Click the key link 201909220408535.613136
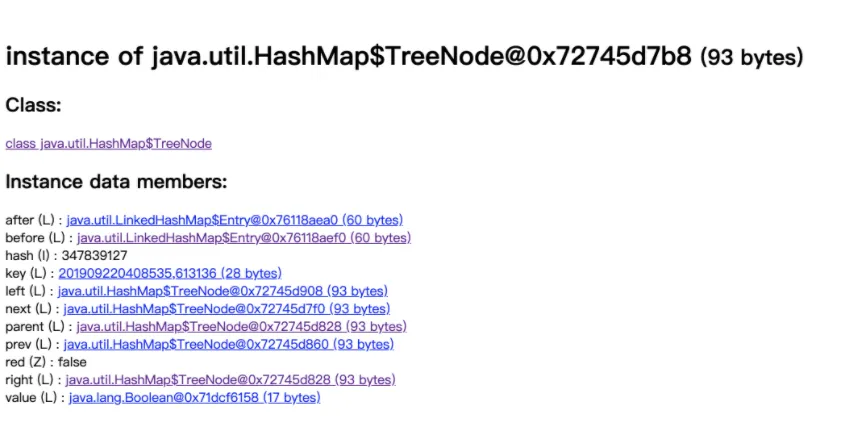 [170, 273]
